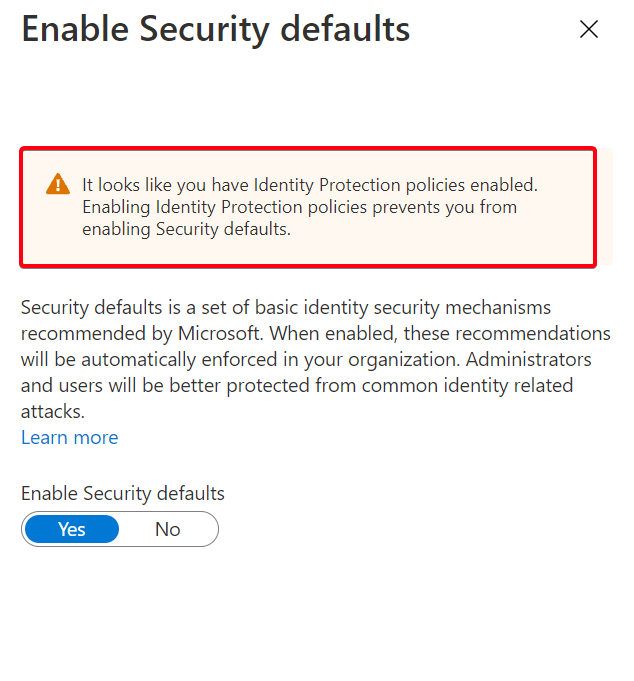The height and width of the screenshot is (681, 634).
Task: Click the orange warning triangle icon
Action: (58, 184)
